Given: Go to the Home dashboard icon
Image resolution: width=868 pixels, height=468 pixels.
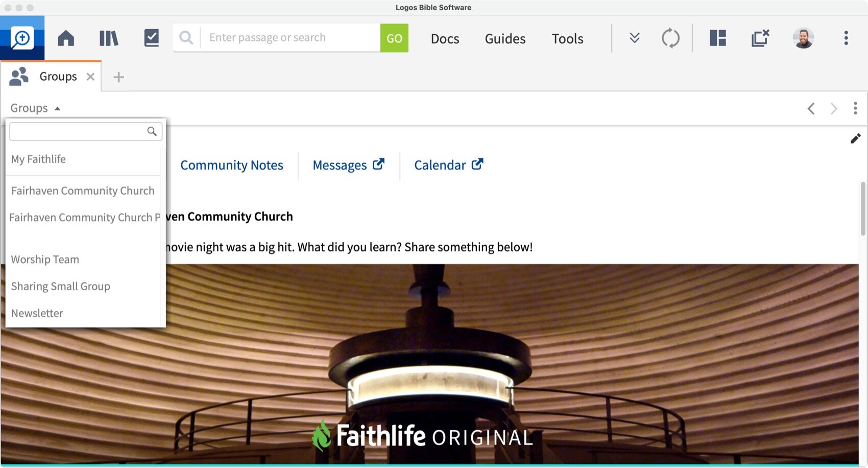Looking at the screenshot, I should (66, 38).
